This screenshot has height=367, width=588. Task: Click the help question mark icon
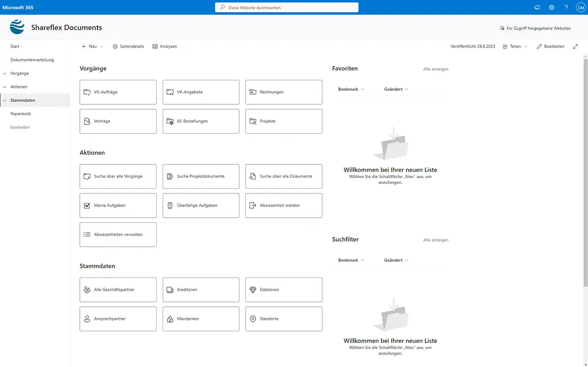point(566,7)
